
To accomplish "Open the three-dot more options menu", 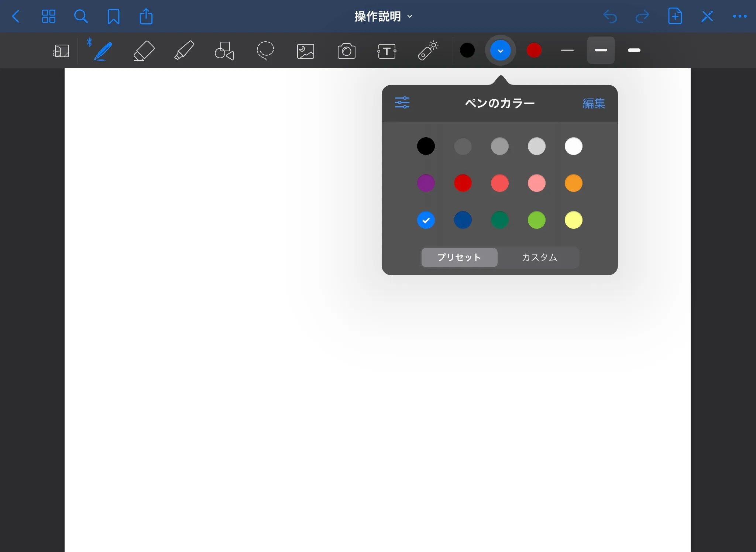I will coord(739,17).
